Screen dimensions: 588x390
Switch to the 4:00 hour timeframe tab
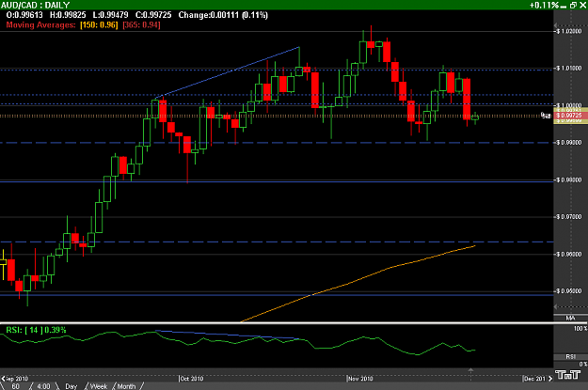click(43, 386)
